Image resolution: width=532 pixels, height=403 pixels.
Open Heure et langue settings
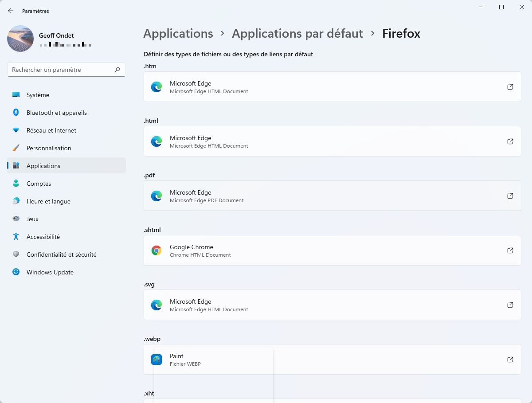66,201
